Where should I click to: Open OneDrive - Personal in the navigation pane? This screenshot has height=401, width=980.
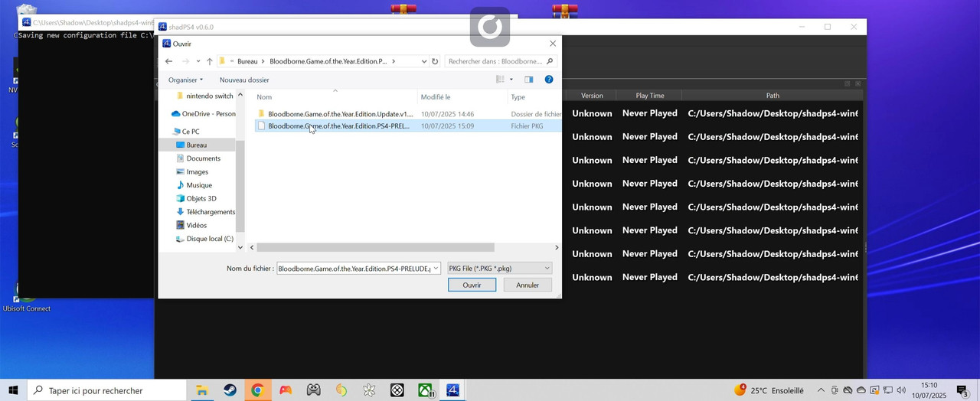tap(203, 114)
